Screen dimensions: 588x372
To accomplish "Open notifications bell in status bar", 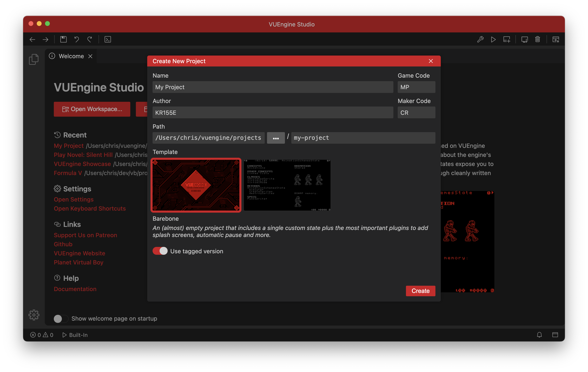I will point(539,335).
